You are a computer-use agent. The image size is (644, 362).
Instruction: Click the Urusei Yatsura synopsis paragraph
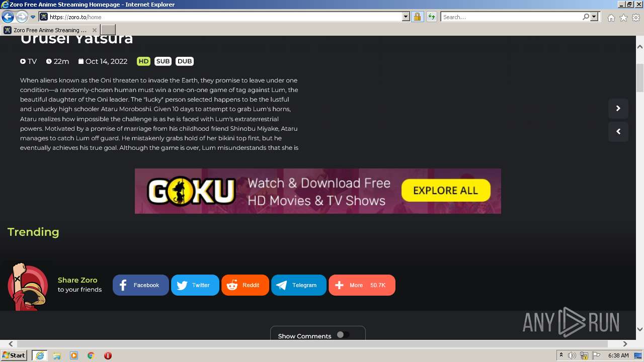(159, 114)
